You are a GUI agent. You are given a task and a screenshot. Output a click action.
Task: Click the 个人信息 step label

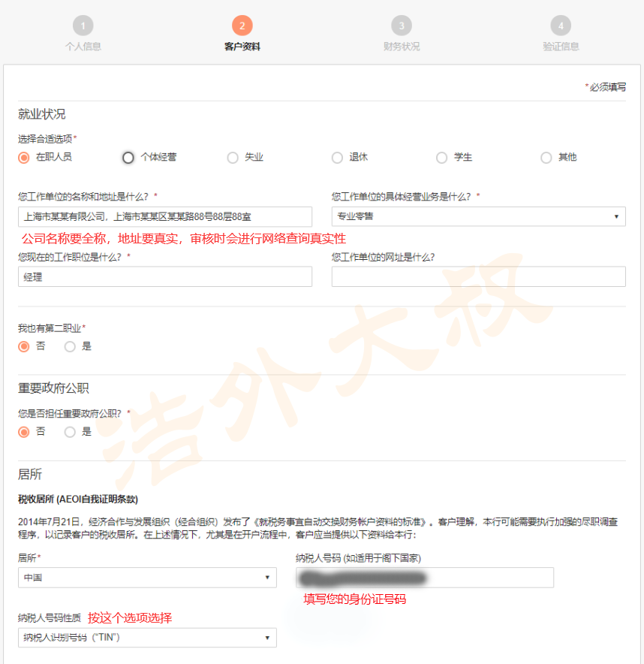83,47
